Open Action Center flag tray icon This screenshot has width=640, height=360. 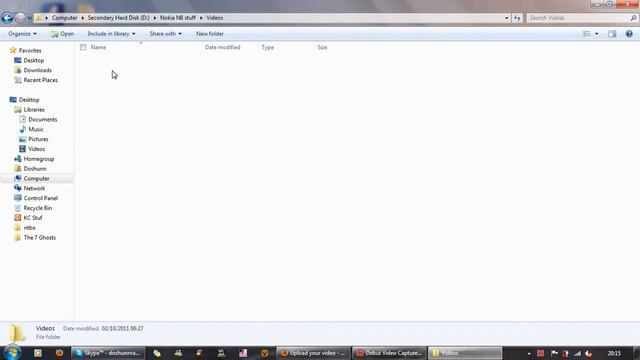click(x=554, y=353)
